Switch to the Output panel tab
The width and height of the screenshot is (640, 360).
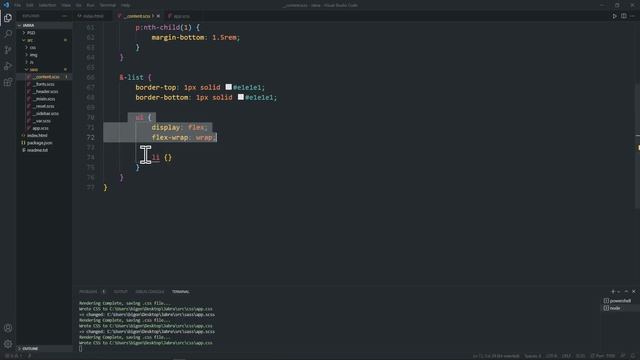[120, 291]
